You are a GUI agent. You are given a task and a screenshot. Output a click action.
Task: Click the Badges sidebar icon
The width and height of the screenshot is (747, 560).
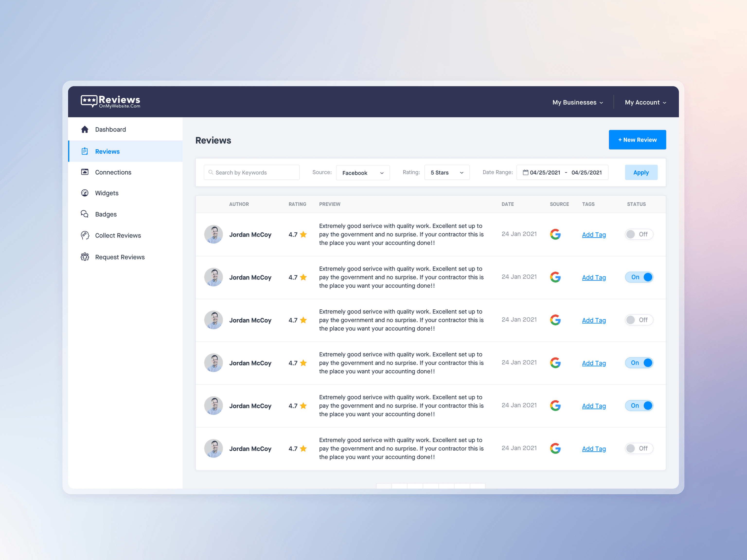click(x=85, y=214)
